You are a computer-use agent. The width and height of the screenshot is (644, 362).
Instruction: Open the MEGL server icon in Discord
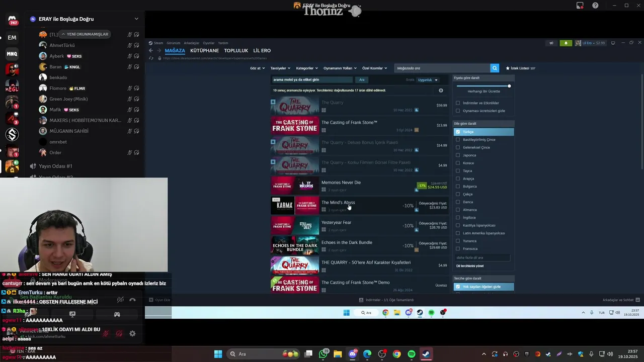coord(12,86)
